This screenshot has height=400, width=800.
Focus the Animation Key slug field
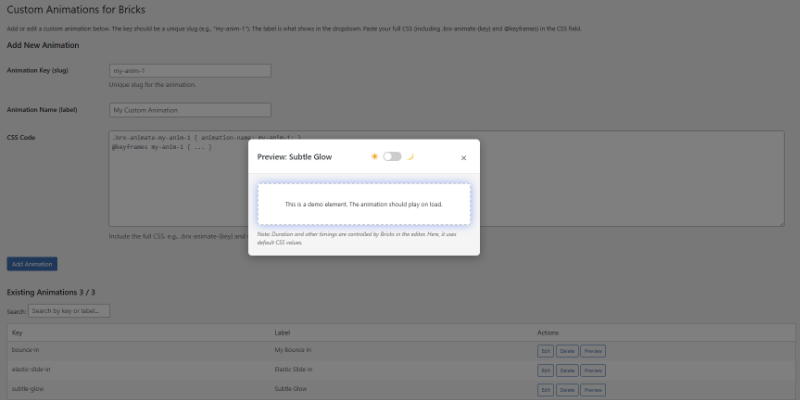coord(190,71)
